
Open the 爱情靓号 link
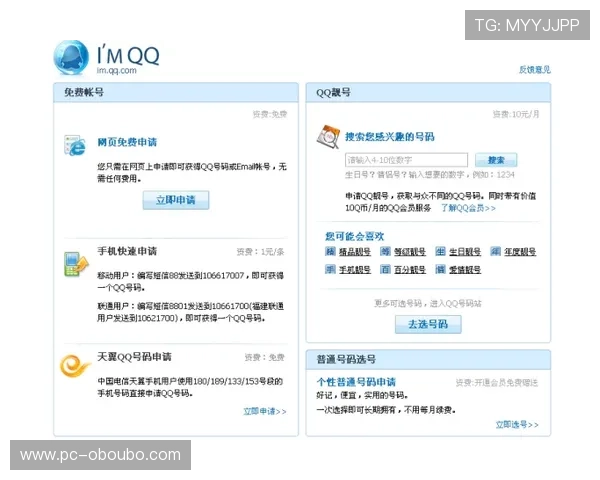point(465,270)
